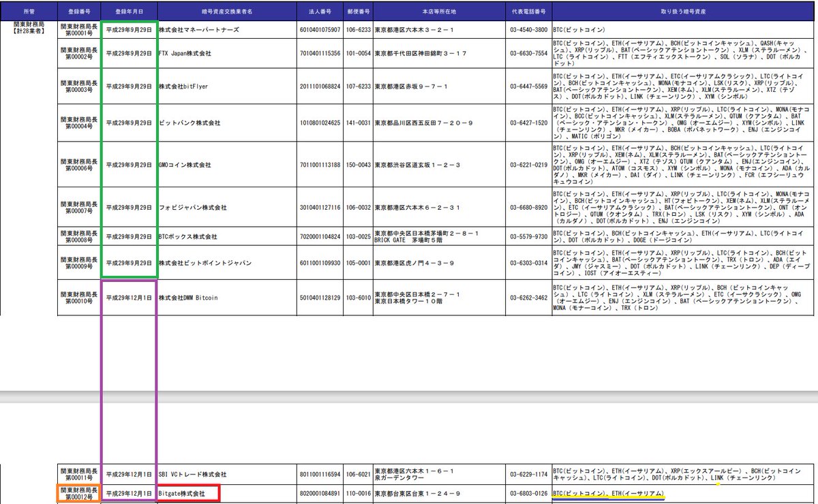Screen dimensions: 818x504
Task: Click address 東京都港区赤坂9-7-1
Action: pyautogui.click(x=412, y=86)
